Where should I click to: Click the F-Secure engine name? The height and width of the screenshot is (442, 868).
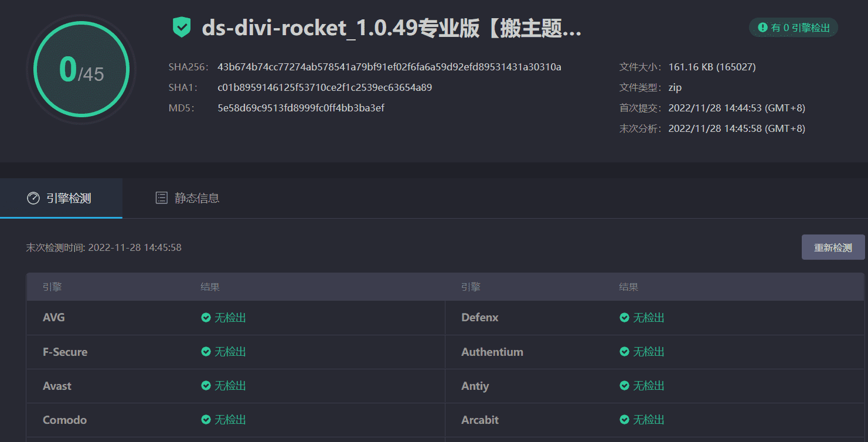[x=65, y=352]
